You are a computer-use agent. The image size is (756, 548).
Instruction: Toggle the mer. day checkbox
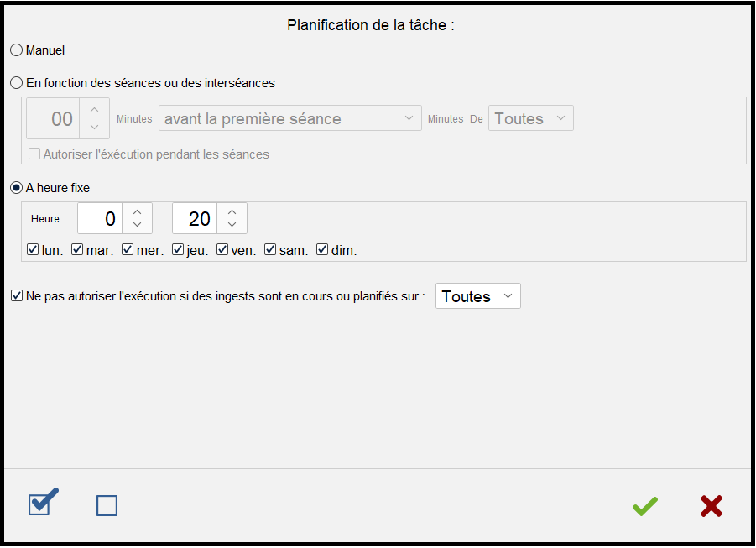[x=128, y=250]
